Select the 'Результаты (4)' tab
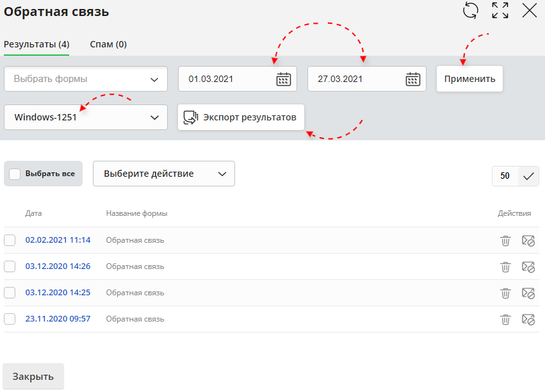The height and width of the screenshot is (392, 545). tap(37, 45)
